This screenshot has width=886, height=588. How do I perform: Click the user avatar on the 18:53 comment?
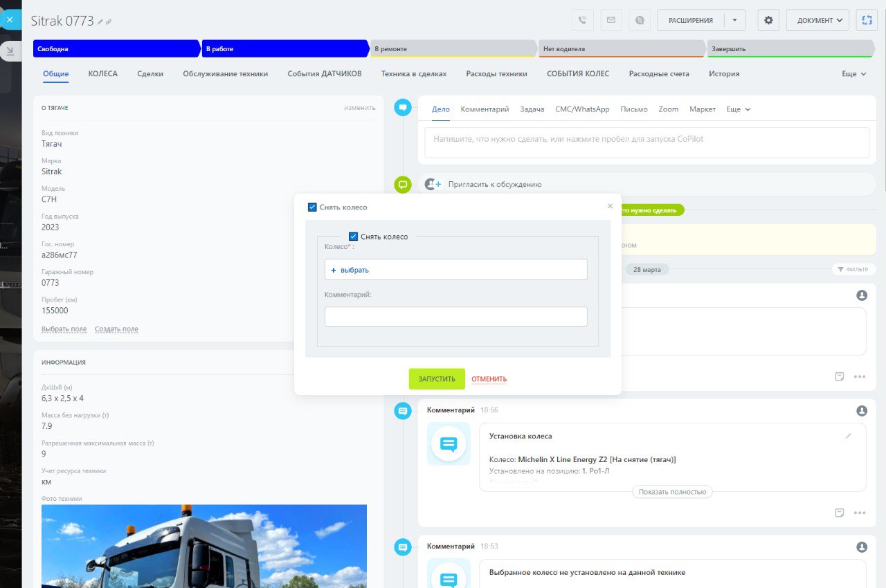[862, 547]
